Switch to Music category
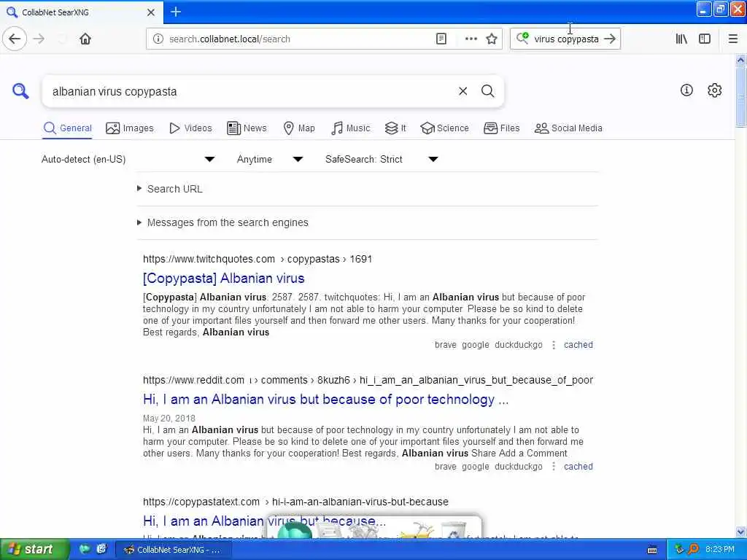The width and height of the screenshot is (747, 560). pos(350,128)
